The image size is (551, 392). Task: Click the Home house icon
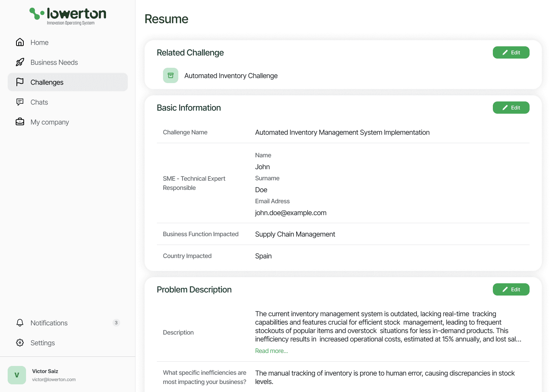click(x=20, y=42)
